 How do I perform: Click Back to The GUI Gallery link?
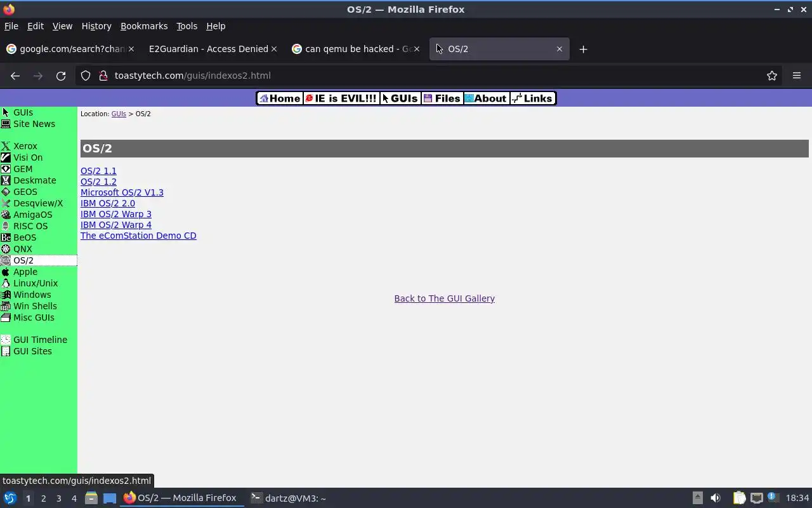point(444,298)
